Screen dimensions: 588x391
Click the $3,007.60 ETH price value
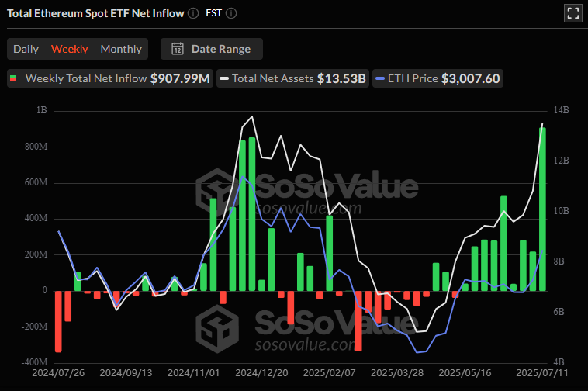click(x=471, y=78)
